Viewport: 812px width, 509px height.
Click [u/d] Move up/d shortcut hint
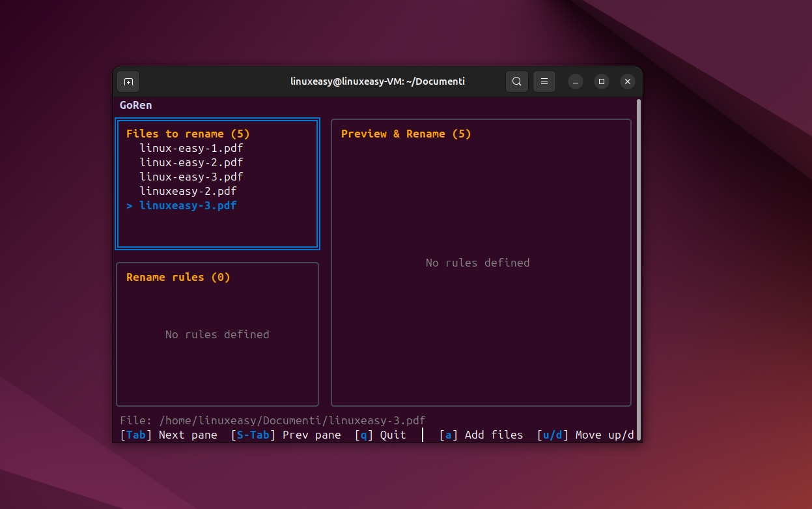[585, 435]
